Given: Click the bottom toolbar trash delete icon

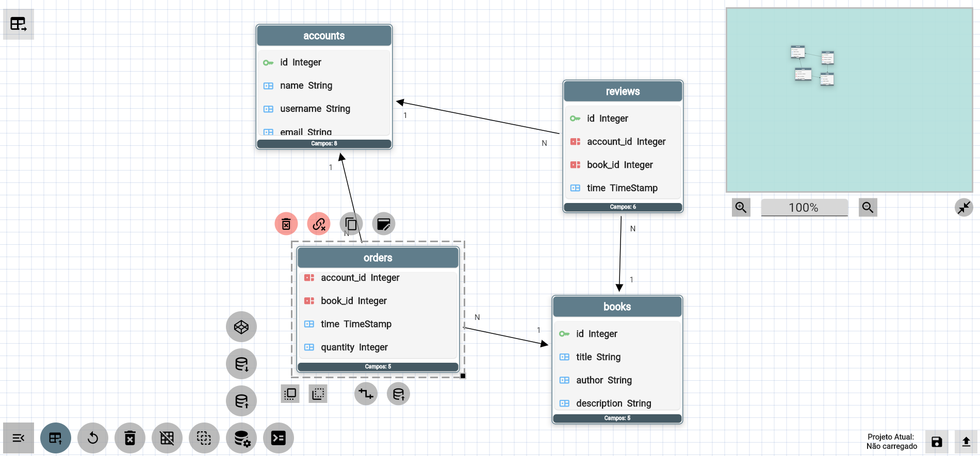Looking at the screenshot, I should [130, 438].
